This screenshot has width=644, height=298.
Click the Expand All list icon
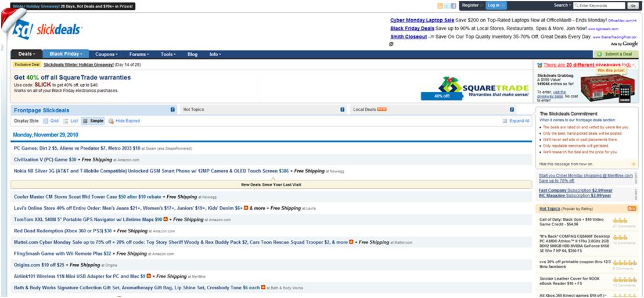coord(505,121)
